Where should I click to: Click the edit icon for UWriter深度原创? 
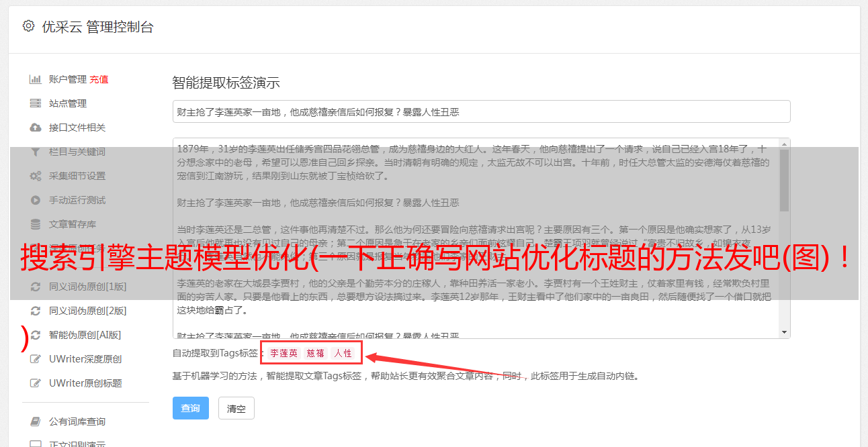pyautogui.click(x=36, y=359)
